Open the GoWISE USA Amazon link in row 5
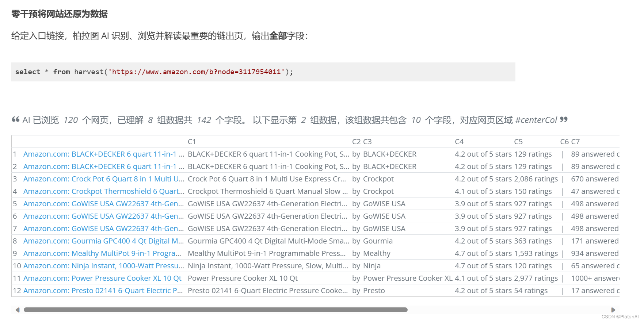Screen dimensions: 644x322 click(104, 204)
